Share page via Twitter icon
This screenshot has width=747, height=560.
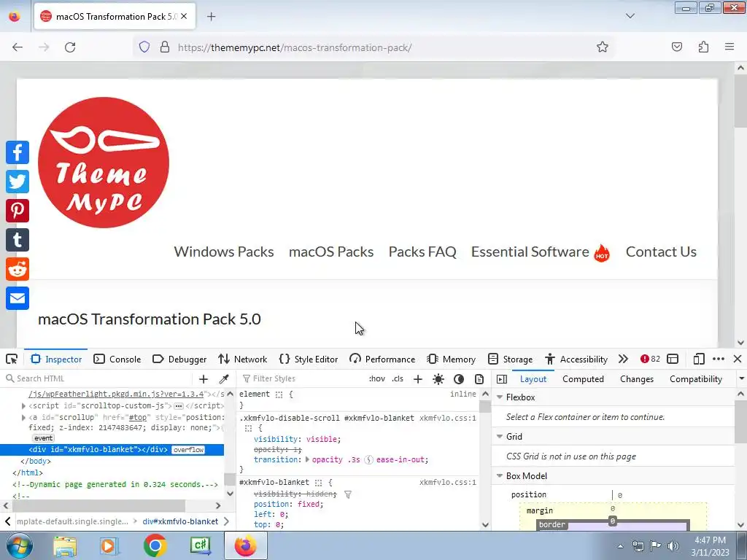(x=18, y=182)
